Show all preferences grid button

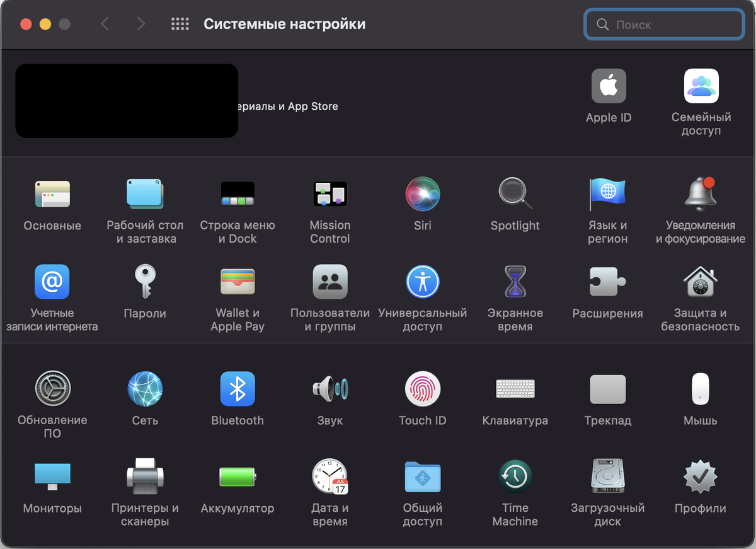(x=180, y=24)
